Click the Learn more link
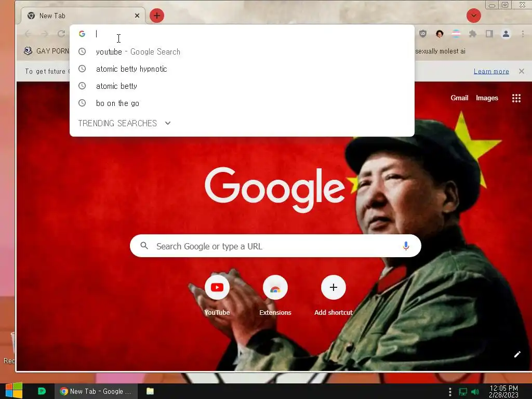Screen dimensions: 532x399 coord(491,71)
